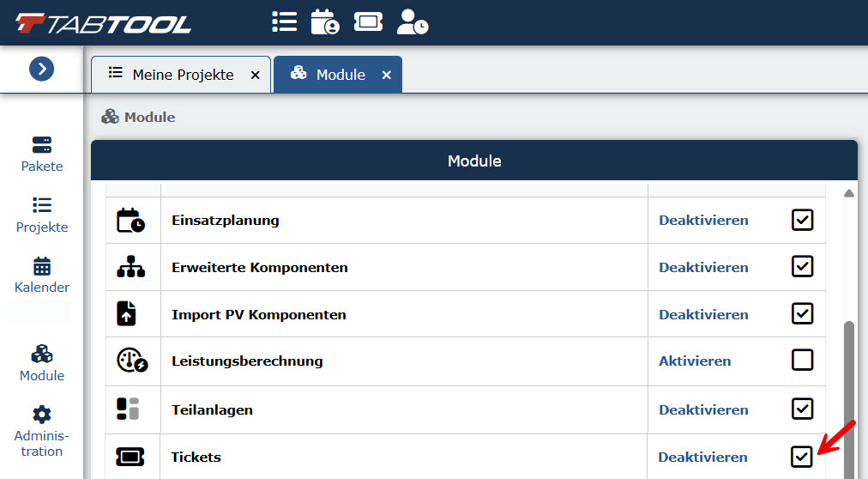
Task: Open Administration gear in sidebar
Action: [42, 432]
